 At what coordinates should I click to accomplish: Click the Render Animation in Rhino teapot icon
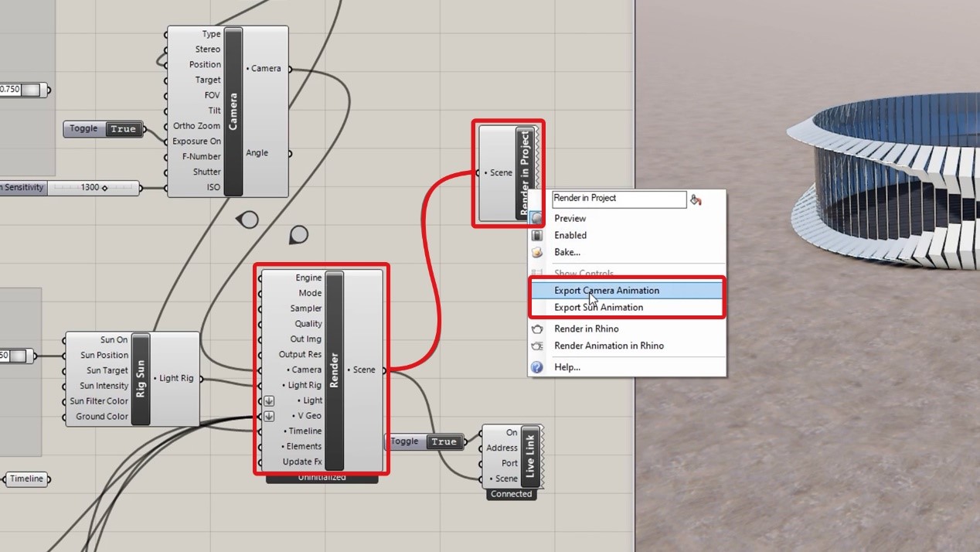pyautogui.click(x=537, y=346)
